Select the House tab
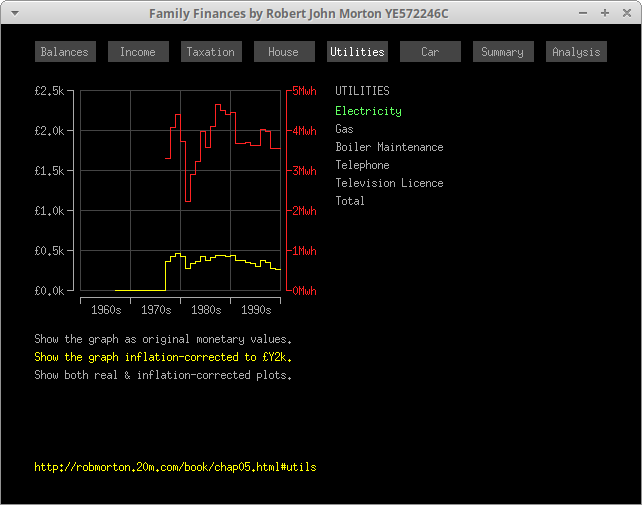 284,52
